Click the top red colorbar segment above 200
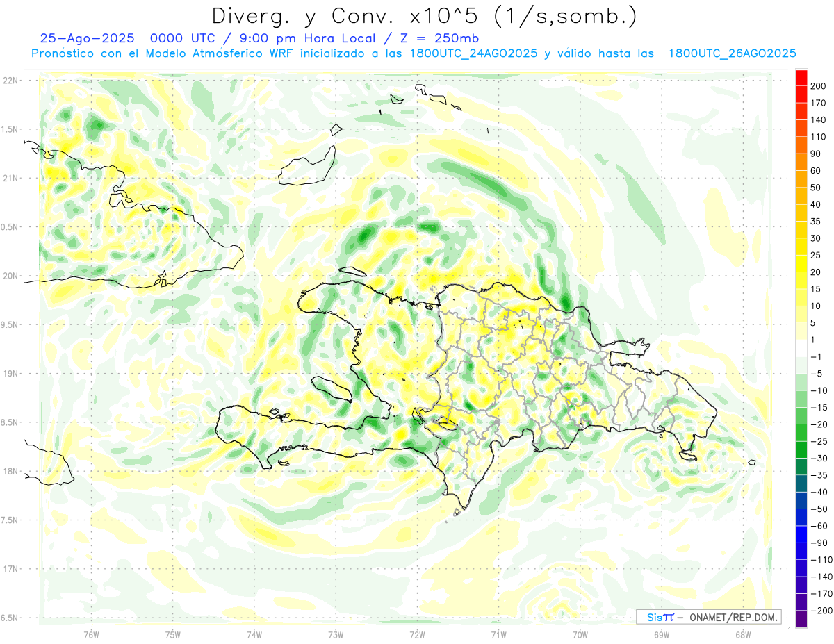The width and height of the screenshot is (834, 644). [801, 77]
